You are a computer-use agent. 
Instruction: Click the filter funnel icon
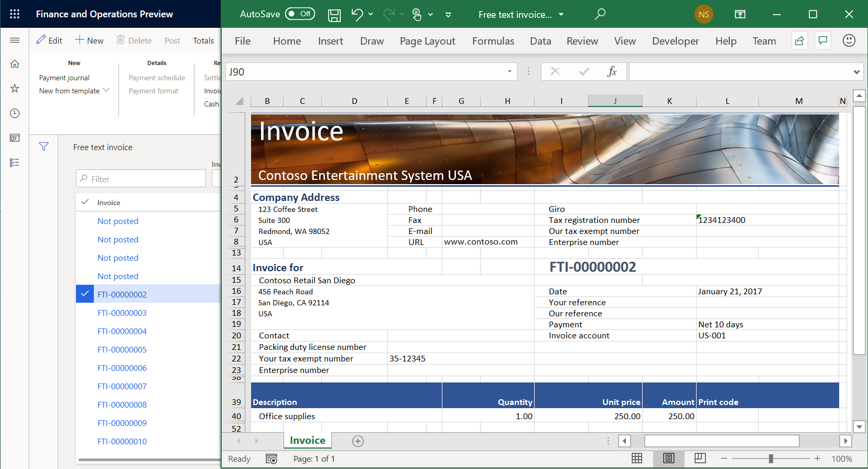(44, 147)
